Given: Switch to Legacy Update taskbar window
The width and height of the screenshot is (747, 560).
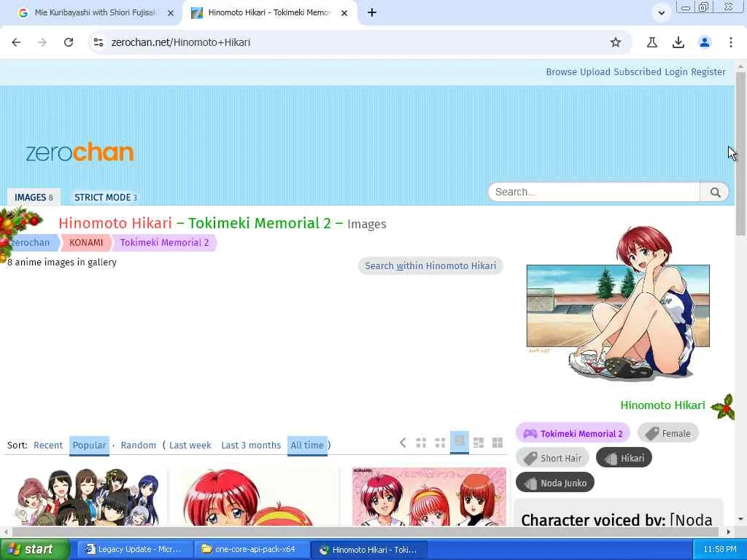Looking at the screenshot, I should [135, 550].
